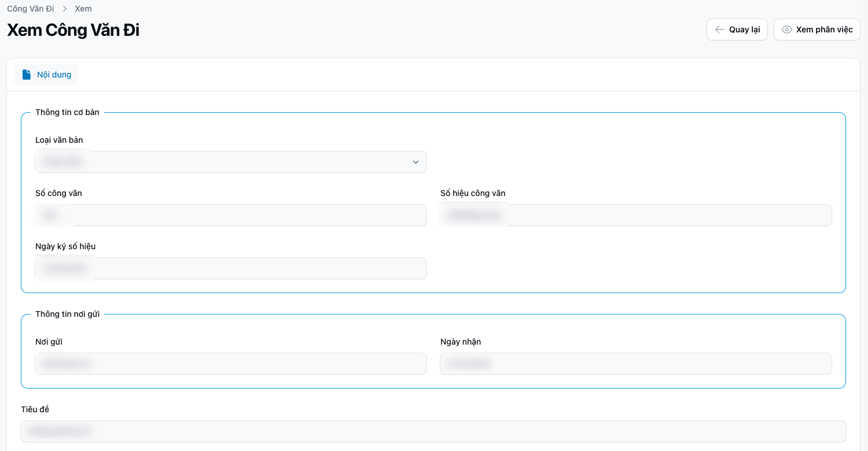
Task: Click into the Nơi gửi field
Action: [x=230, y=364]
